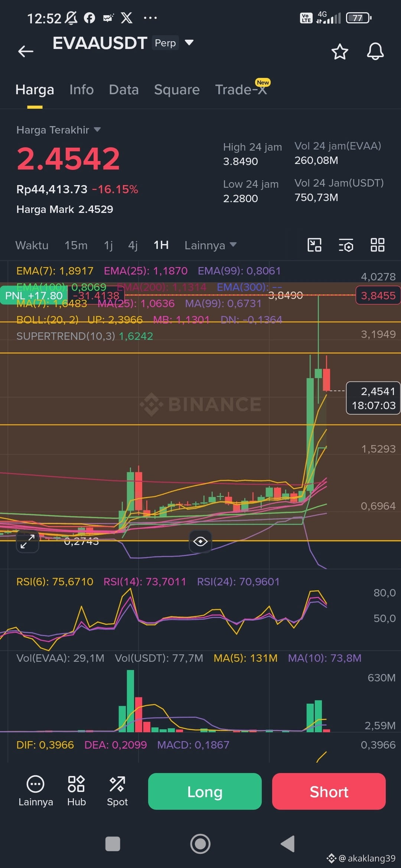Image resolution: width=401 pixels, height=868 pixels.
Task: Select 1j chart interval
Action: click(x=108, y=245)
